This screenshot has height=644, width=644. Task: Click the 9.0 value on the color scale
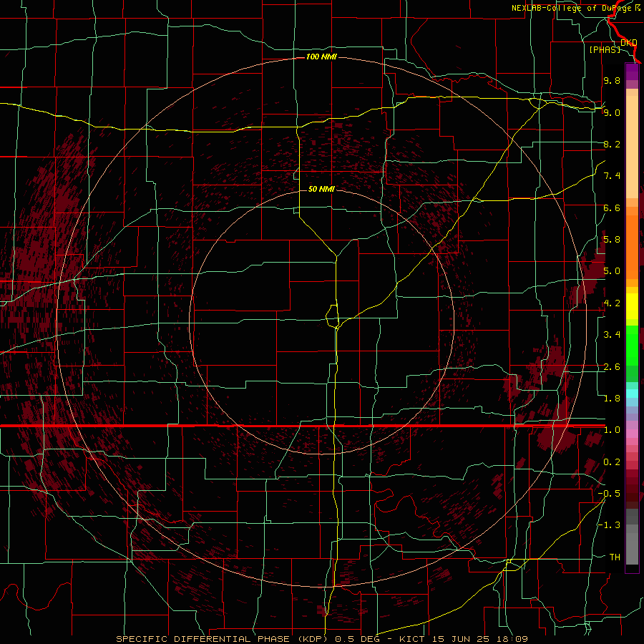[612, 112]
